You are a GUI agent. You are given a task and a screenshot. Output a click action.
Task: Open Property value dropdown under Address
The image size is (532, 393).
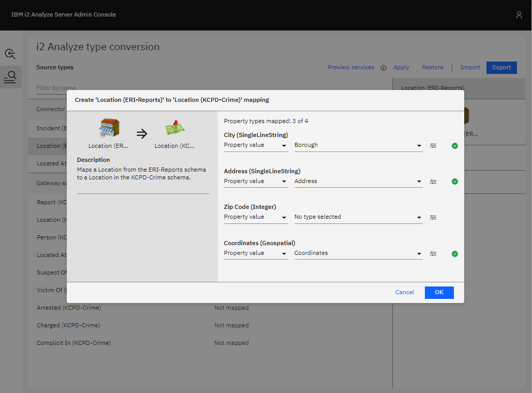point(256,182)
